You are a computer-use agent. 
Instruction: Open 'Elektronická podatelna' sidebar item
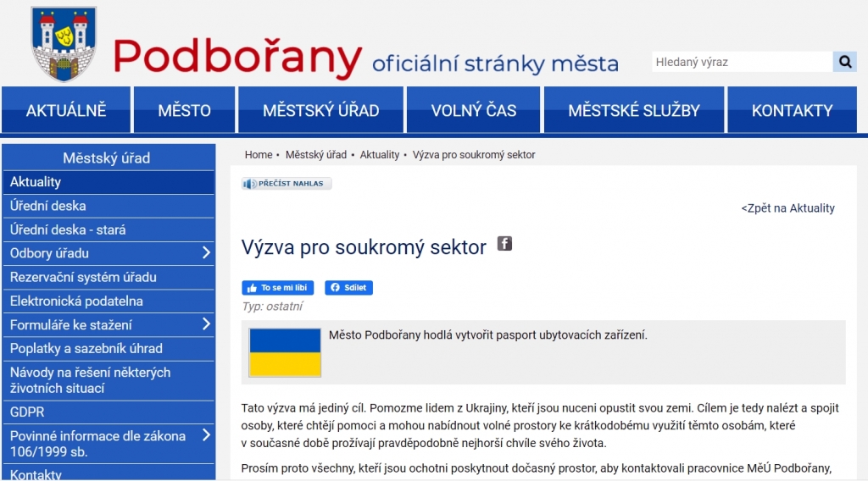click(x=76, y=301)
